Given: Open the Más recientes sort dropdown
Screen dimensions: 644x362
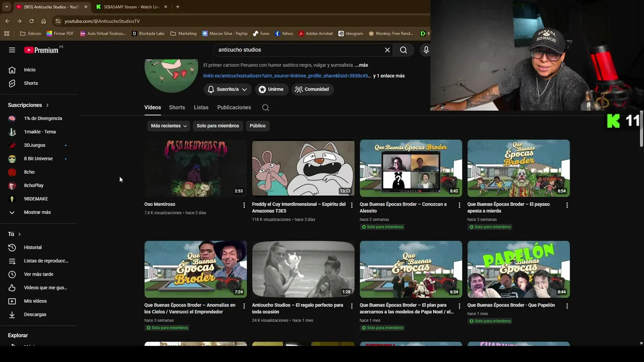Looking at the screenshot, I should tap(169, 126).
